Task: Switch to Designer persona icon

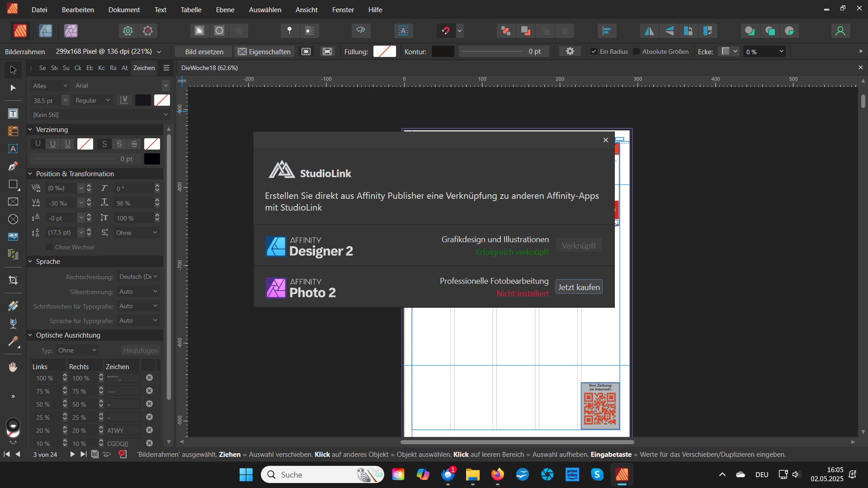Action: coord(46,31)
